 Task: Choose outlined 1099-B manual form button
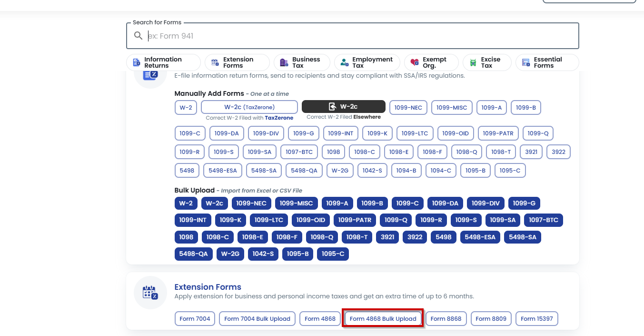click(x=526, y=107)
